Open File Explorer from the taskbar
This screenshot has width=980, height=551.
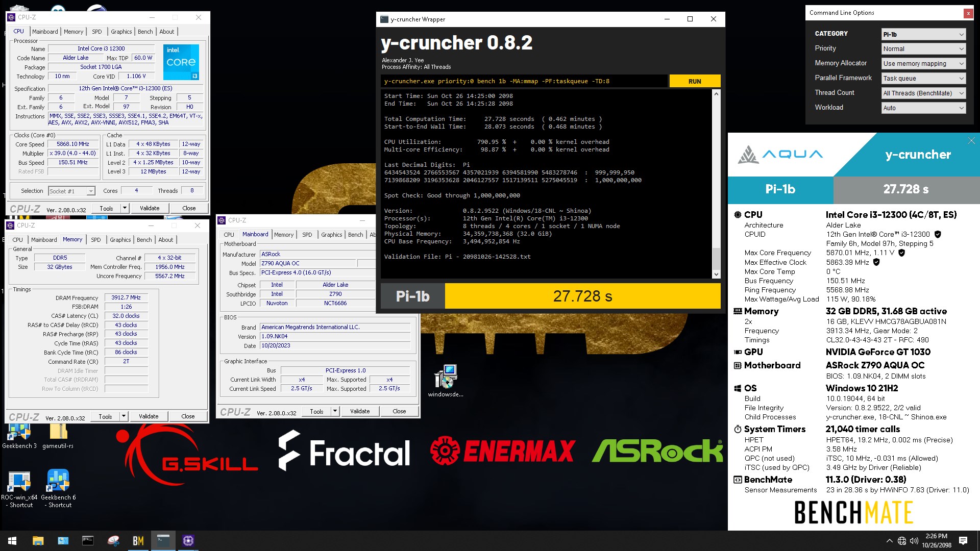point(38,541)
